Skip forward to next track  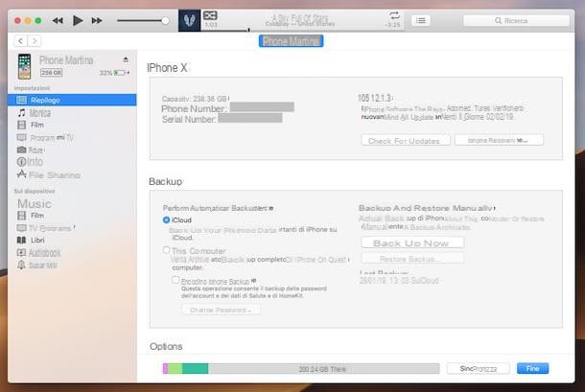coord(97,20)
